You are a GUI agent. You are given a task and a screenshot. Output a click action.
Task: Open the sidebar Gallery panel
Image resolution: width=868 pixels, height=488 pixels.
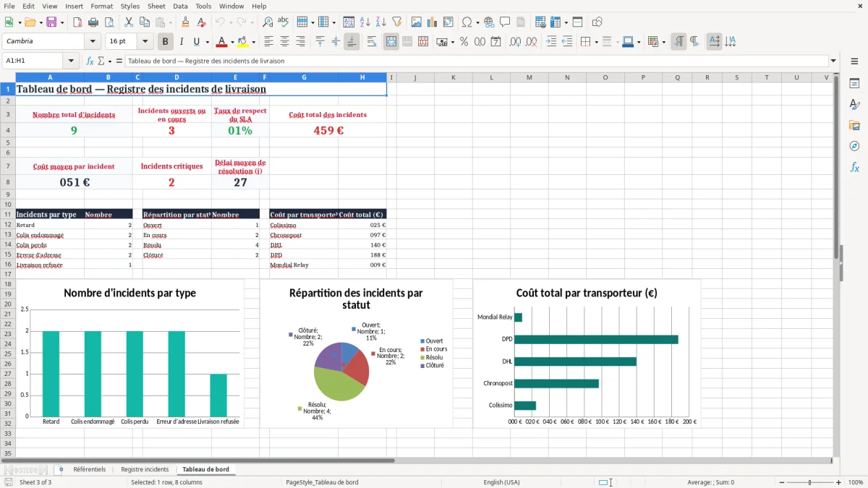tap(854, 125)
